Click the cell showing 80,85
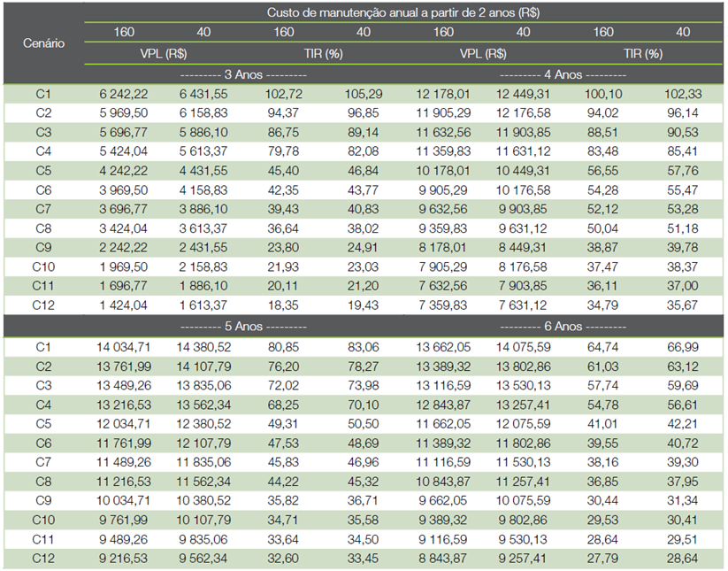Viewport: 728px width, 571px height. tap(283, 348)
